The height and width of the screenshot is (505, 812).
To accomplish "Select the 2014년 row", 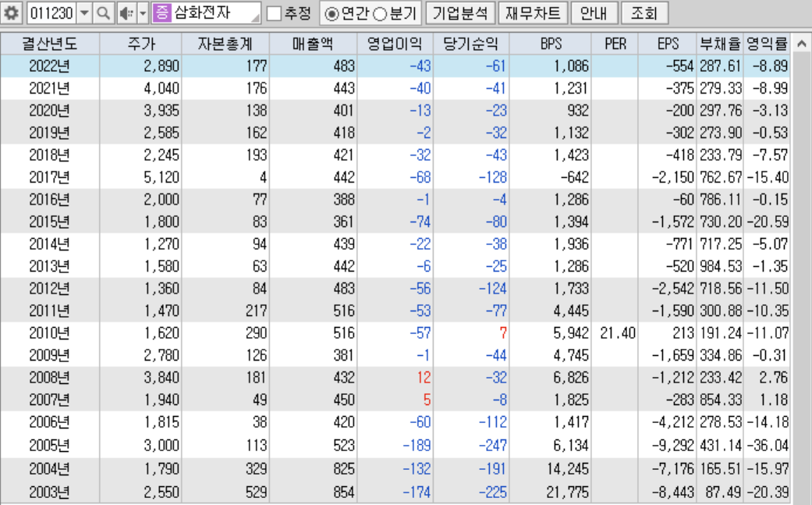I will coord(395,244).
